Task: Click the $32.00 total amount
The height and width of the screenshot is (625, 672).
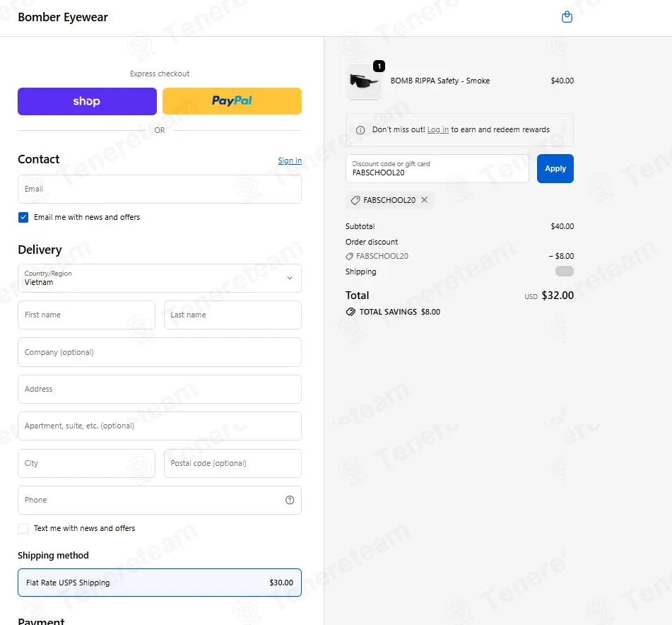Action: (558, 296)
